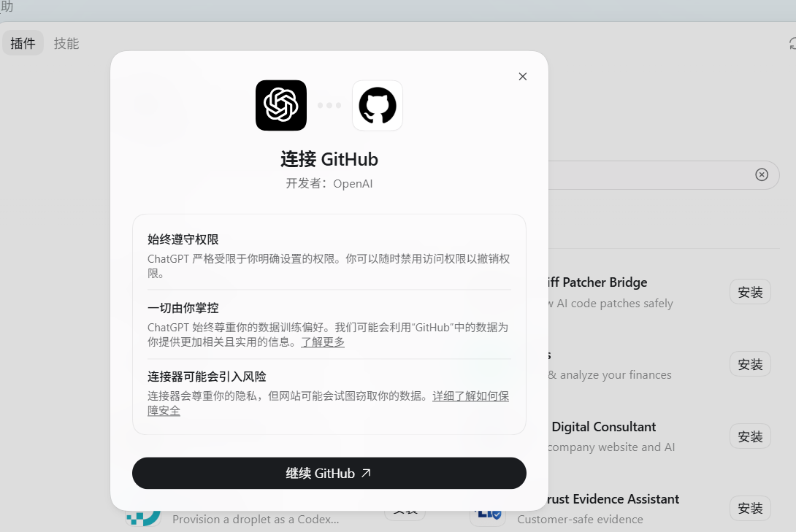Screen dimensions: 796x532
Task: Click the 连接器可能会引入风险 heading
Action: (207, 377)
